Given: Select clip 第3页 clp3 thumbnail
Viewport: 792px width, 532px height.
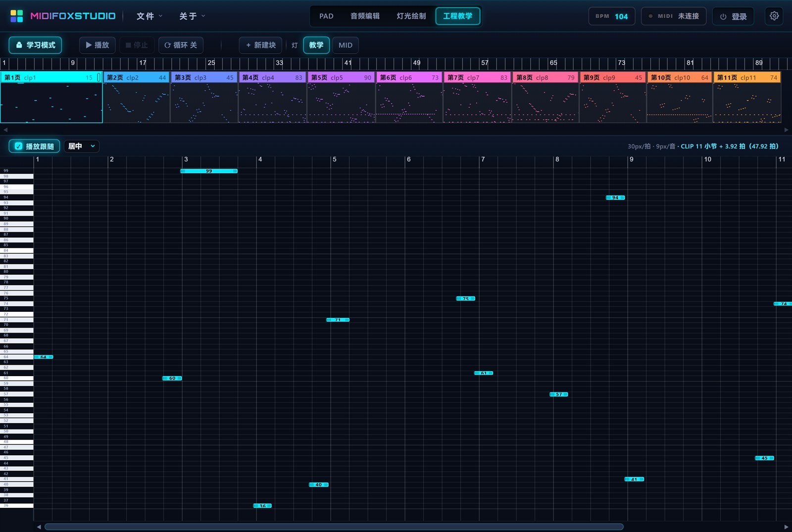Looking at the screenshot, I should (204, 97).
